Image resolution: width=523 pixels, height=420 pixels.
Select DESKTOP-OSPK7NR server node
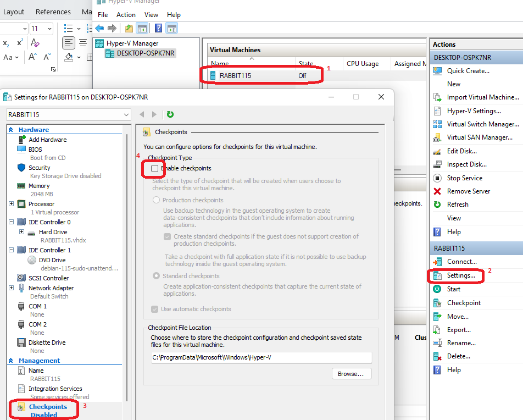145,53
